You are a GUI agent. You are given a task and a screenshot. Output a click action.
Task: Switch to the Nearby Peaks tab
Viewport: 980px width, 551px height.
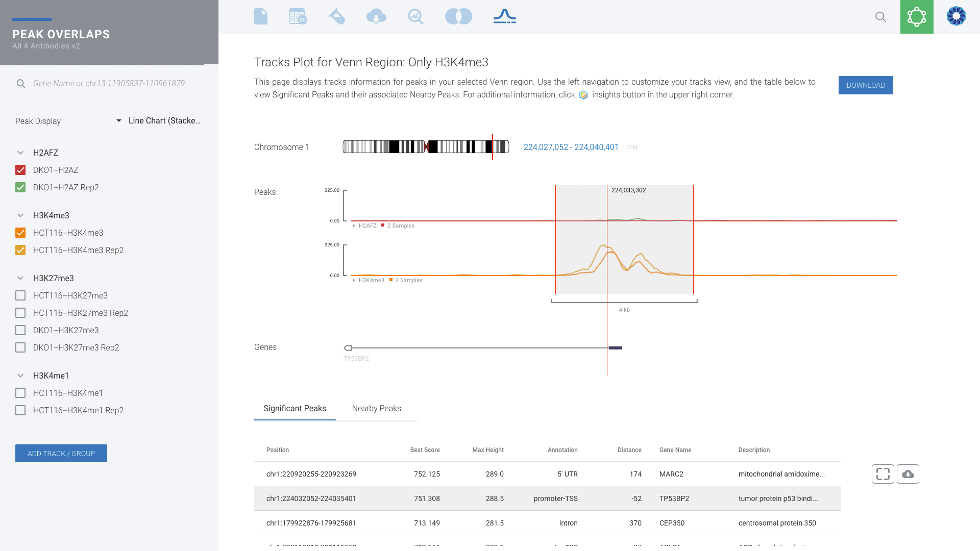tap(376, 408)
